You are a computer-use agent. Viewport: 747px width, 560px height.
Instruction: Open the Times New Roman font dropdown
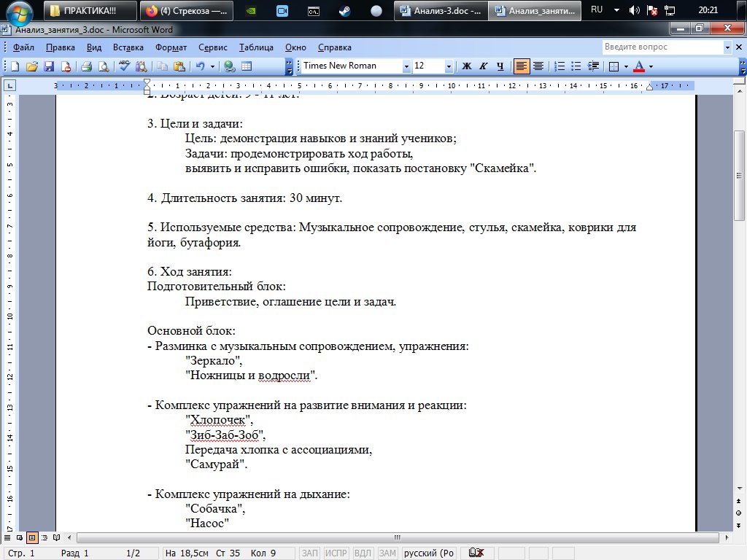pos(406,66)
